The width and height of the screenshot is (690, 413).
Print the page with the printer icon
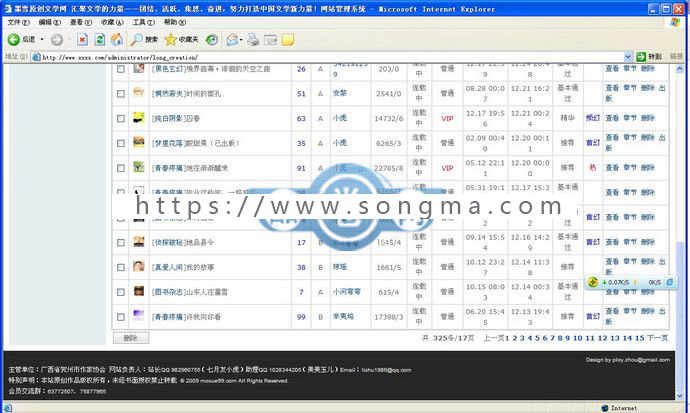253,40
